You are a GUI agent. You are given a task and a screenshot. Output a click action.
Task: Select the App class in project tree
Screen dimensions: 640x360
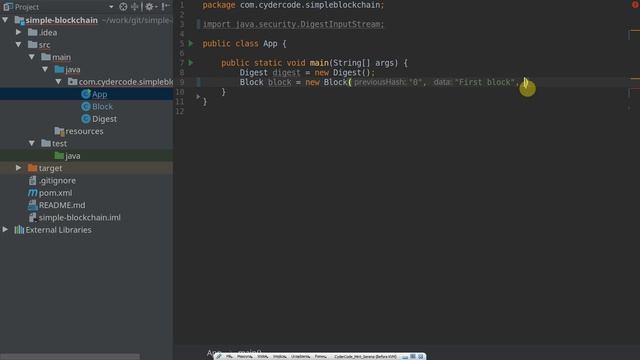99,94
